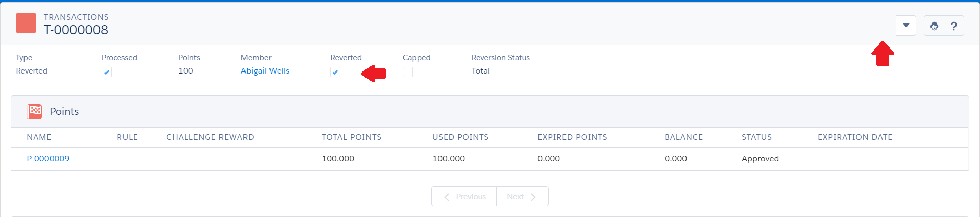Go to Next page
The width and height of the screenshot is (980, 217).
[x=522, y=197]
